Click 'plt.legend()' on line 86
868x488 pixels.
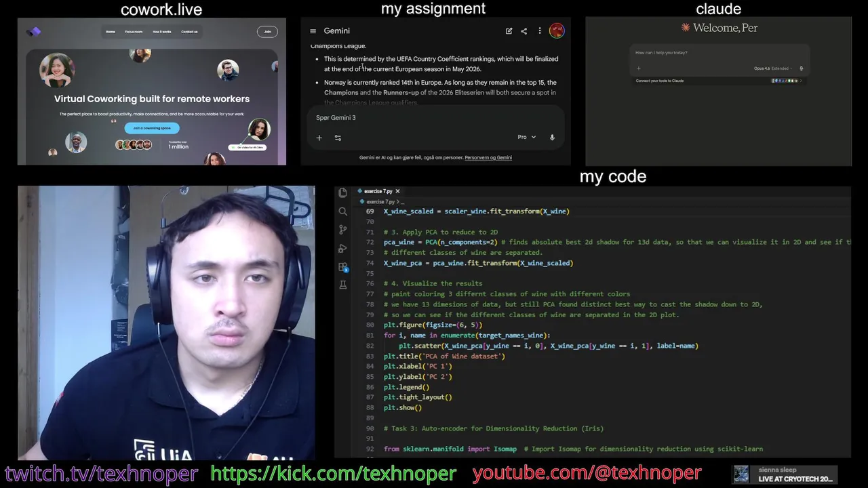[x=406, y=387]
